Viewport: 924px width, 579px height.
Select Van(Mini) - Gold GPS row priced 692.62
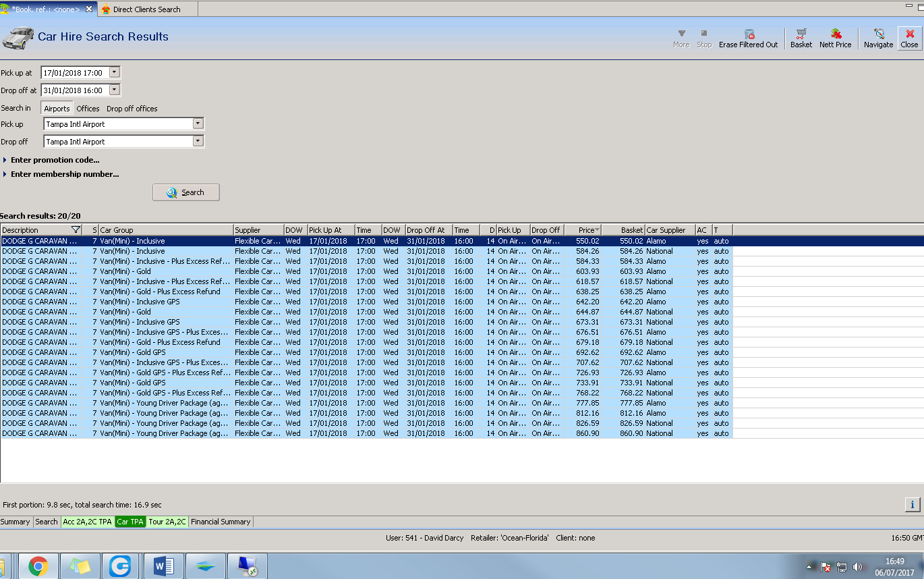(x=366, y=352)
